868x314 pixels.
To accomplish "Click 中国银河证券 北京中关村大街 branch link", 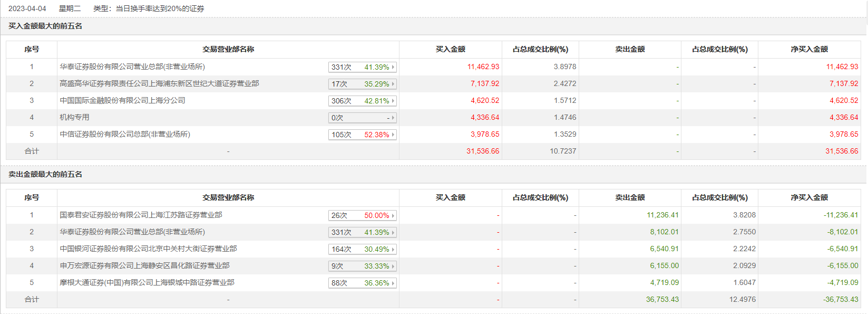I will (148, 249).
